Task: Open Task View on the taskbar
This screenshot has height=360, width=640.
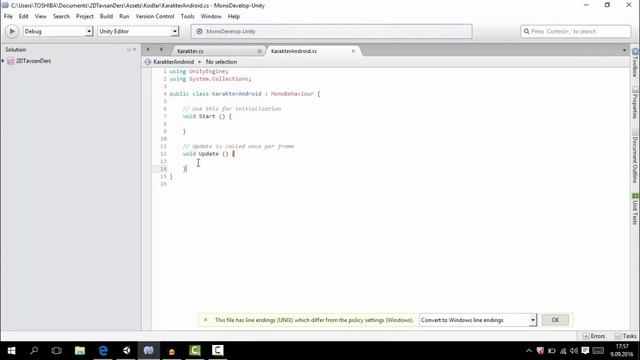Action: click(57, 351)
